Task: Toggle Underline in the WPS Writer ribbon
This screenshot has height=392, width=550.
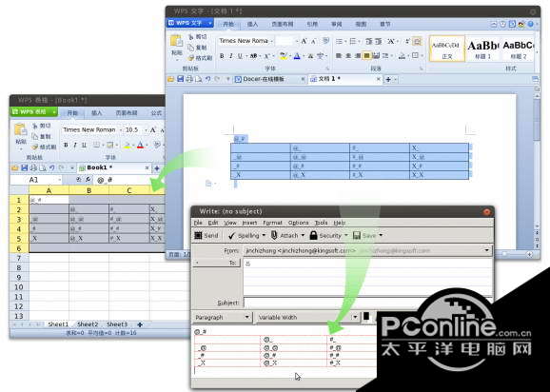Action: click(240, 56)
